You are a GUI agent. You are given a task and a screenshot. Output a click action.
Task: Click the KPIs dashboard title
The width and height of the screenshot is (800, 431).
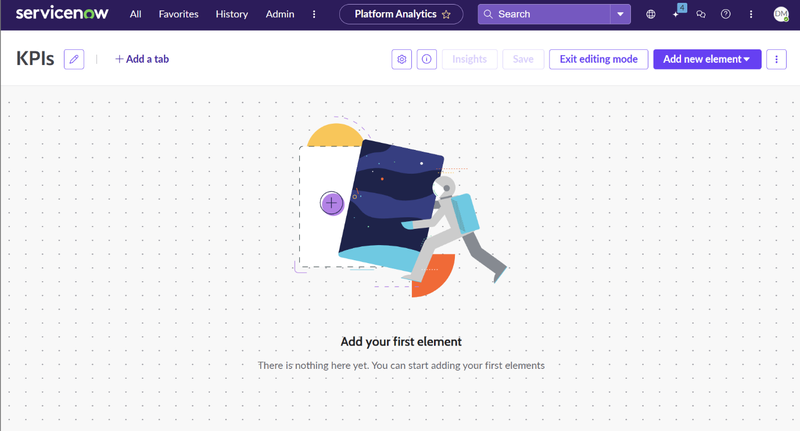pyautogui.click(x=35, y=59)
